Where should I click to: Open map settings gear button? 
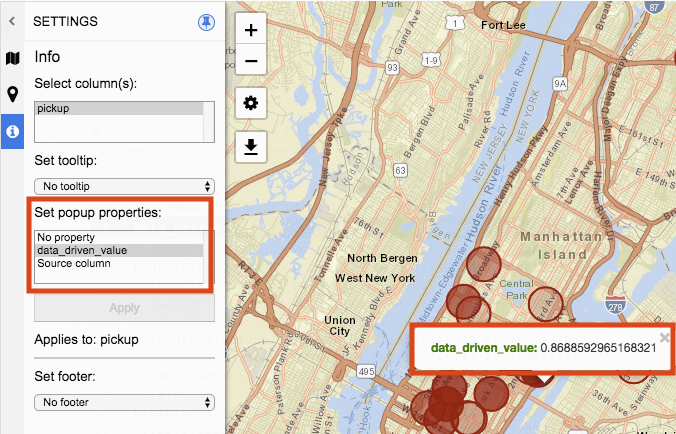pos(251,103)
